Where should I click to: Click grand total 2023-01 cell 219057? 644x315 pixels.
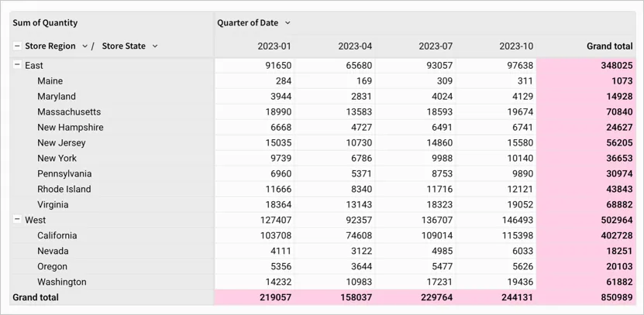point(255,297)
